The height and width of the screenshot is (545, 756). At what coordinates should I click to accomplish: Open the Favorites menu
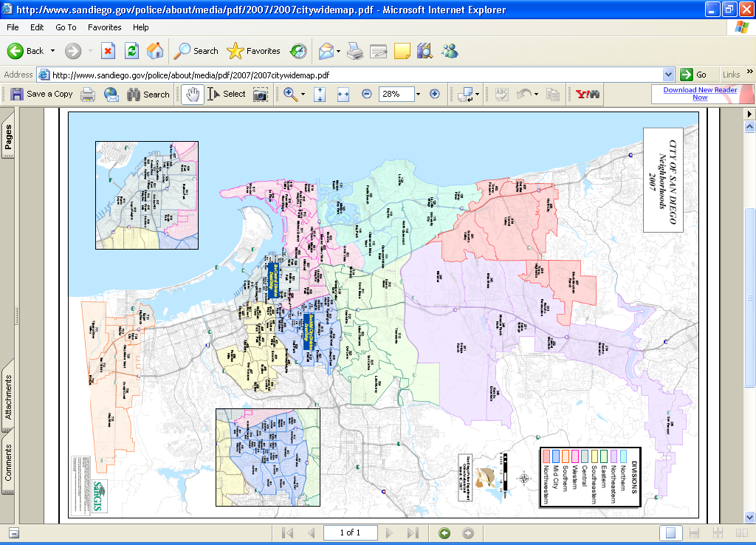[x=104, y=27]
